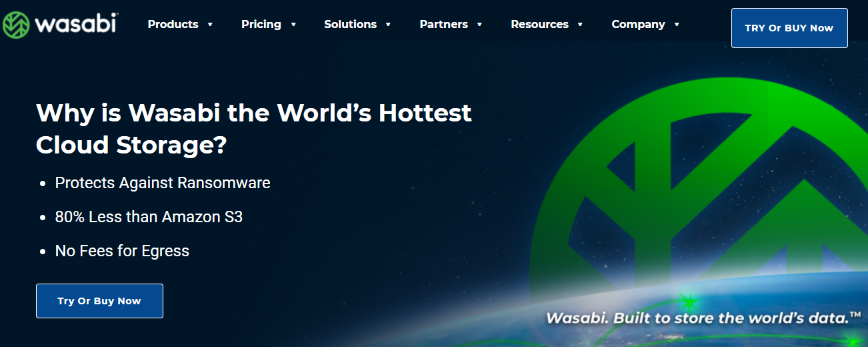Expand the dropdown arrow next to Pricing
The image size is (868, 347).
(x=293, y=25)
